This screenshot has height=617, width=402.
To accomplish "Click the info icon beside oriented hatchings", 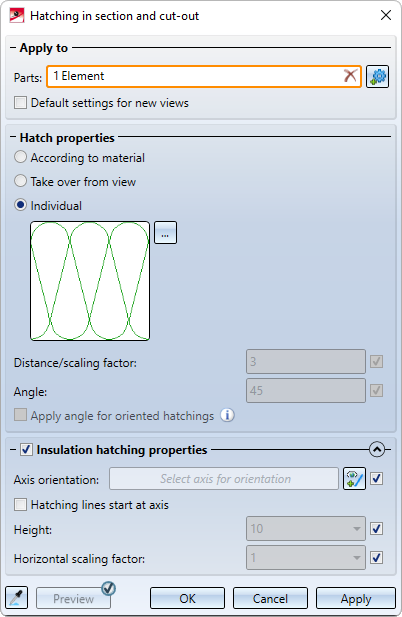I will tap(227, 415).
